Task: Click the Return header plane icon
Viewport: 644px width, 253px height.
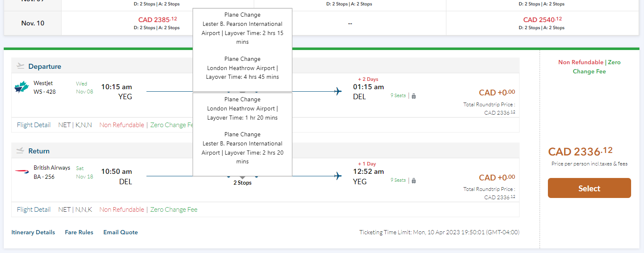Action: coord(20,150)
